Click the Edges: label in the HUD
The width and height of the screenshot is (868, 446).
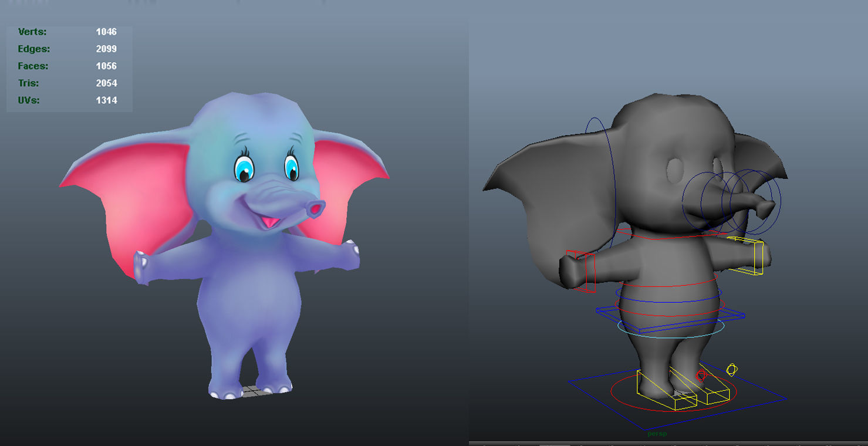click(x=33, y=49)
